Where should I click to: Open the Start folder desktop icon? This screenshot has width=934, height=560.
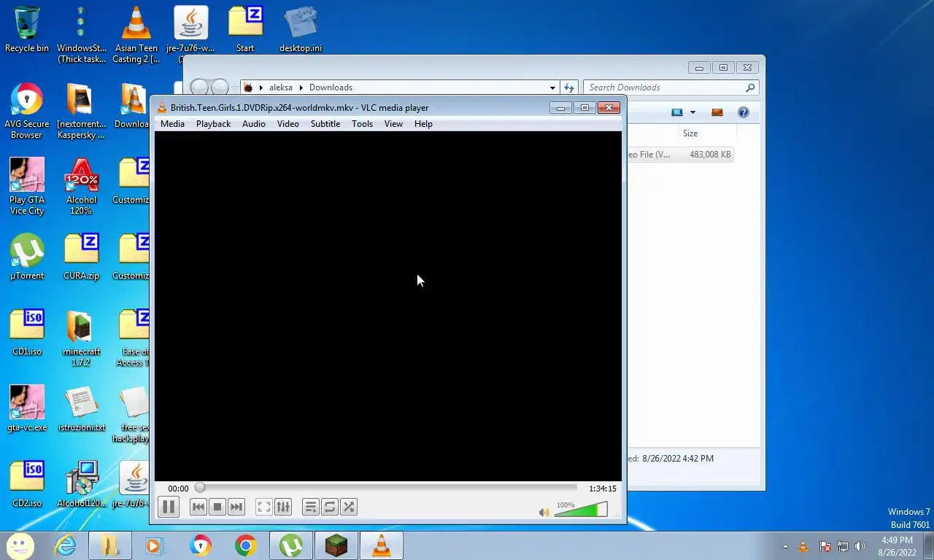[245, 29]
